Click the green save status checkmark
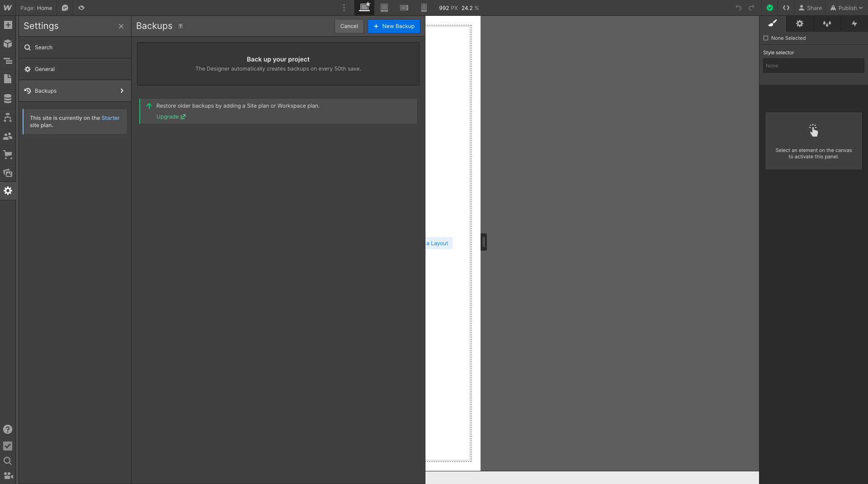 tap(770, 8)
